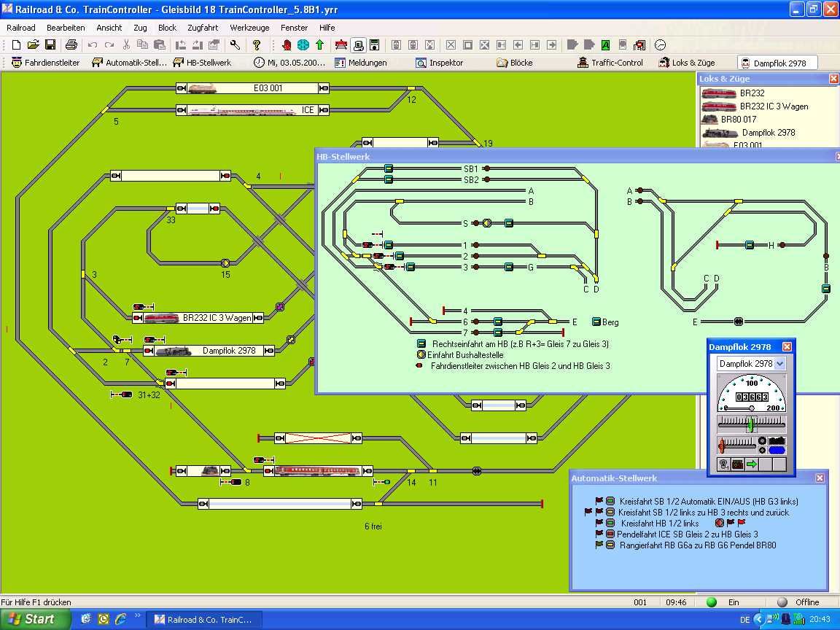Open the Fenster menu
The width and height of the screenshot is (840, 630).
pos(294,28)
